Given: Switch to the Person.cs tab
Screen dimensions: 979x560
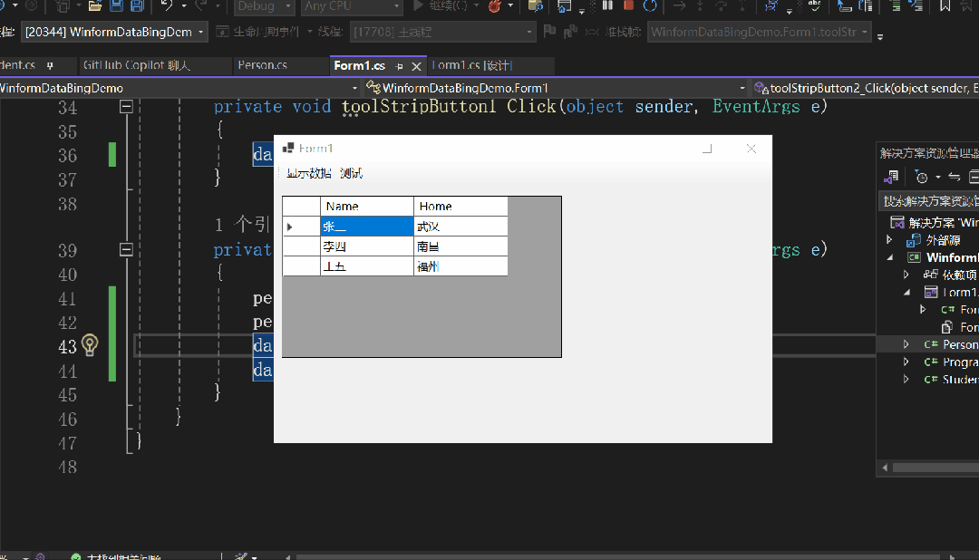Looking at the screenshot, I should 262,65.
